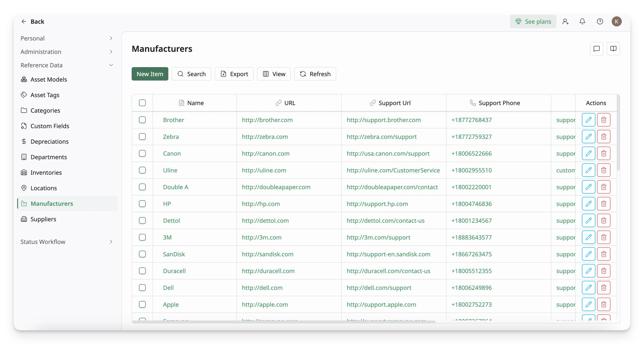Screen dimensions: 644x344
Task: Delete the Apple manufacturer
Action: (603, 304)
